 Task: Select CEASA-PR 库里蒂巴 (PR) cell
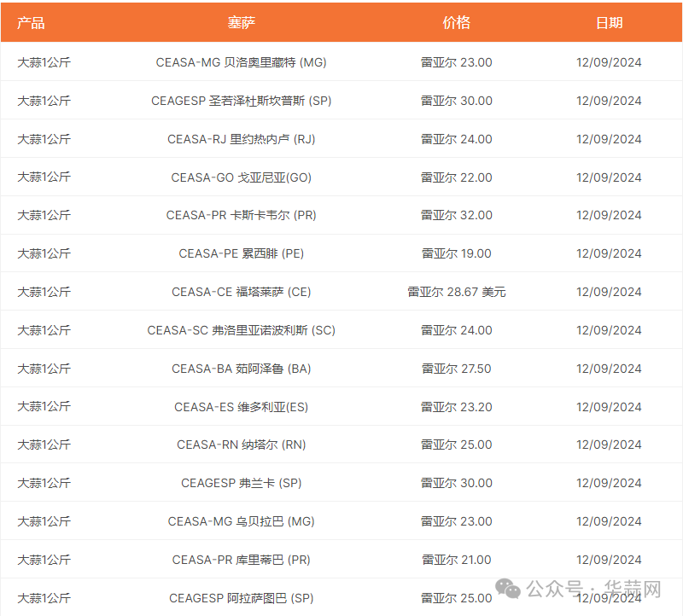242,560
